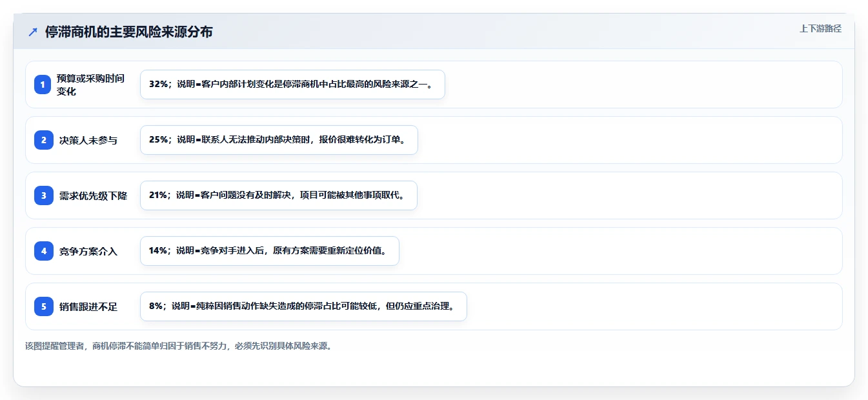868x400 pixels.
Task: Click the 21% explanation box
Action: [x=279, y=195]
